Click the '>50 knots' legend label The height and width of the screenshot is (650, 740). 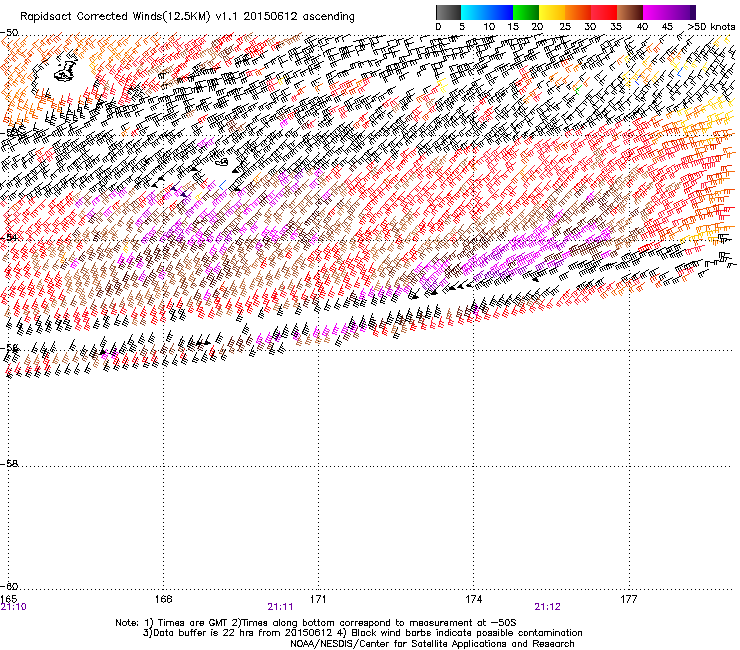click(x=711, y=27)
